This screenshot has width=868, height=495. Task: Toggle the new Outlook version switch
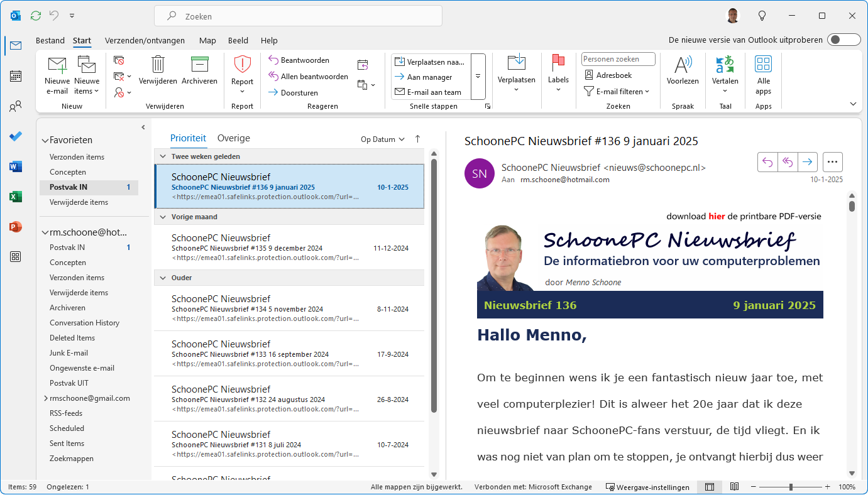[x=843, y=40]
